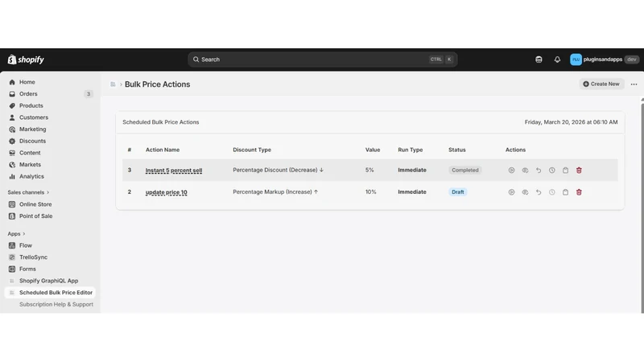Open the notifications bell
The image size is (644, 362).
(x=557, y=60)
